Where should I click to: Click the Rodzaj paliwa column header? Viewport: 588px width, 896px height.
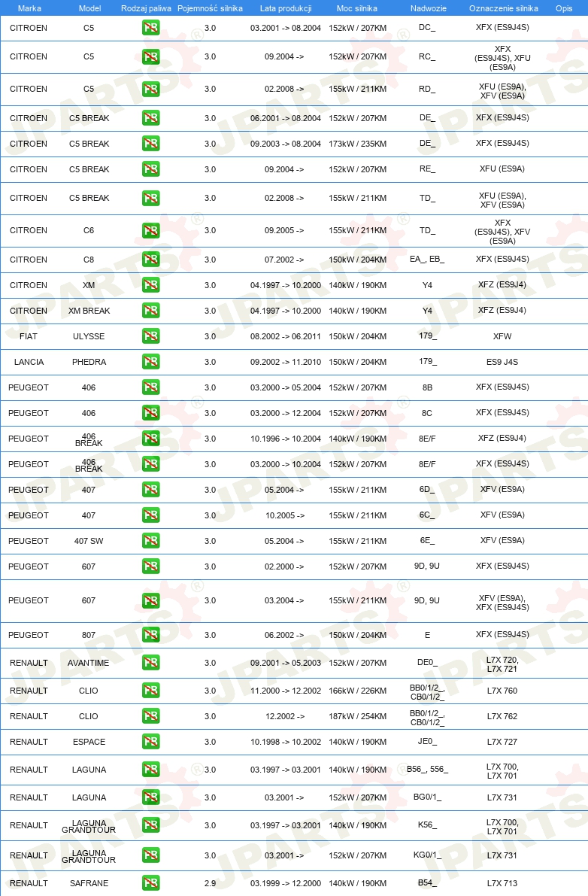(x=146, y=8)
